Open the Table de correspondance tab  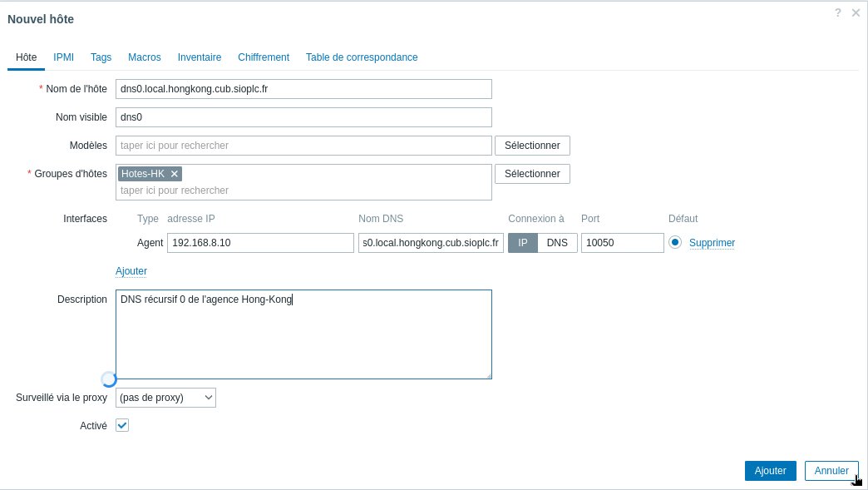[x=362, y=57]
